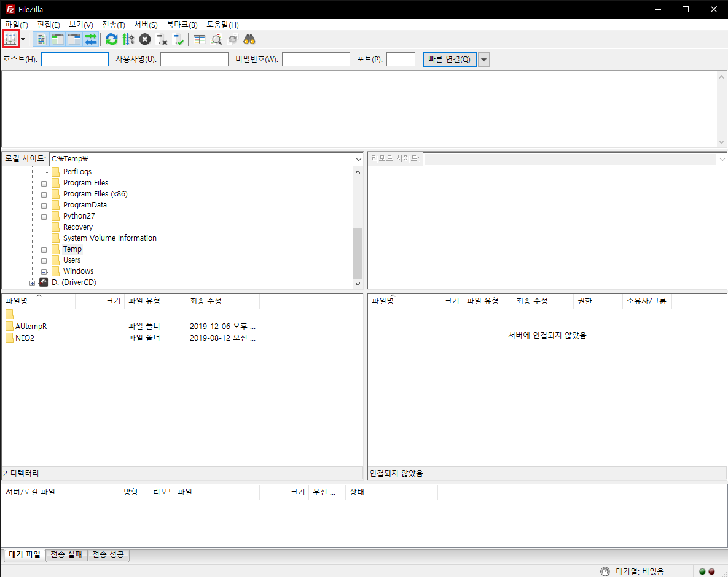
Task: Click the message log scrollbar down arrow
Action: pos(721,142)
